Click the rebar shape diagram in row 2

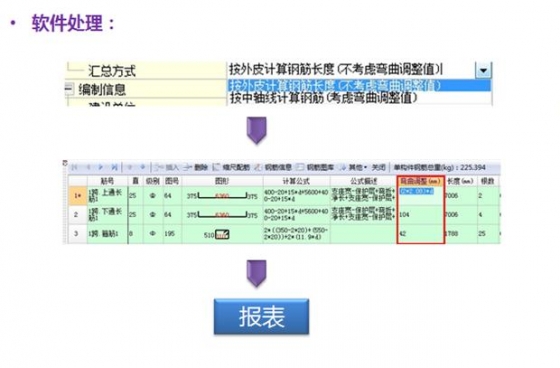[x=222, y=215]
